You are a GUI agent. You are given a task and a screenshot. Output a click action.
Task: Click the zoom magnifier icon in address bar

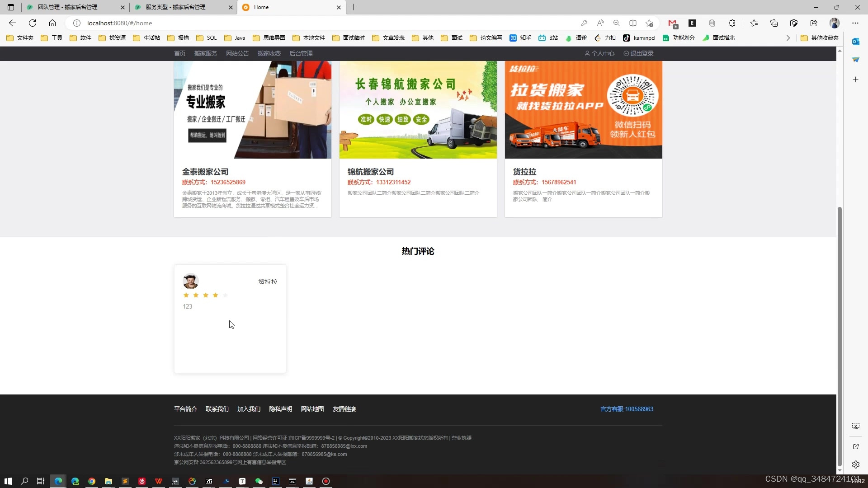click(617, 23)
